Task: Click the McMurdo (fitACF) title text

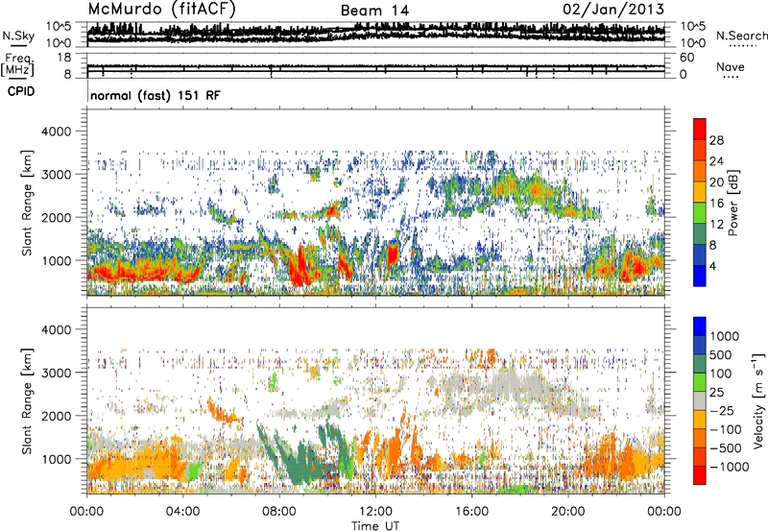Action: tap(161, 10)
